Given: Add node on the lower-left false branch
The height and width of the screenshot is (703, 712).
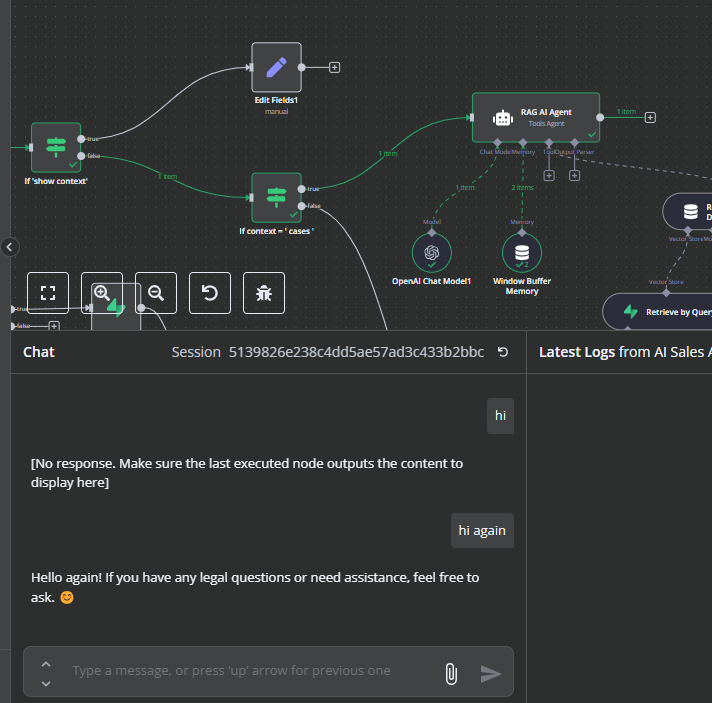Looking at the screenshot, I should (x=54, y=326).
